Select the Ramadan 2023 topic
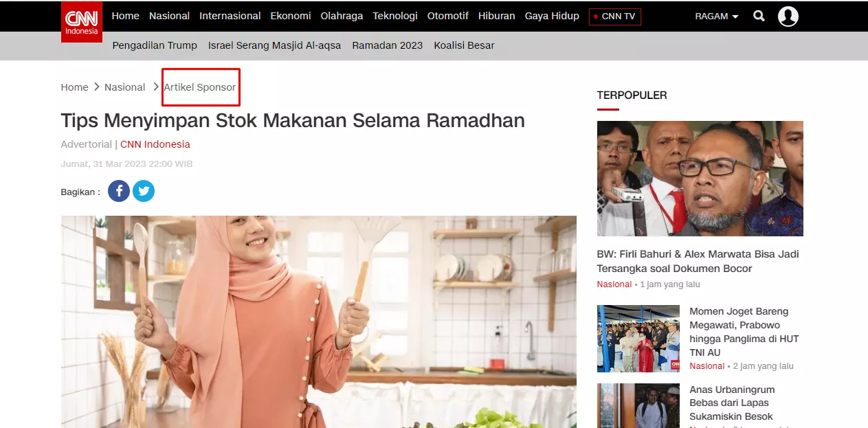Image resolution: width=868 pixels, height=428 pixels. (388, 45)
